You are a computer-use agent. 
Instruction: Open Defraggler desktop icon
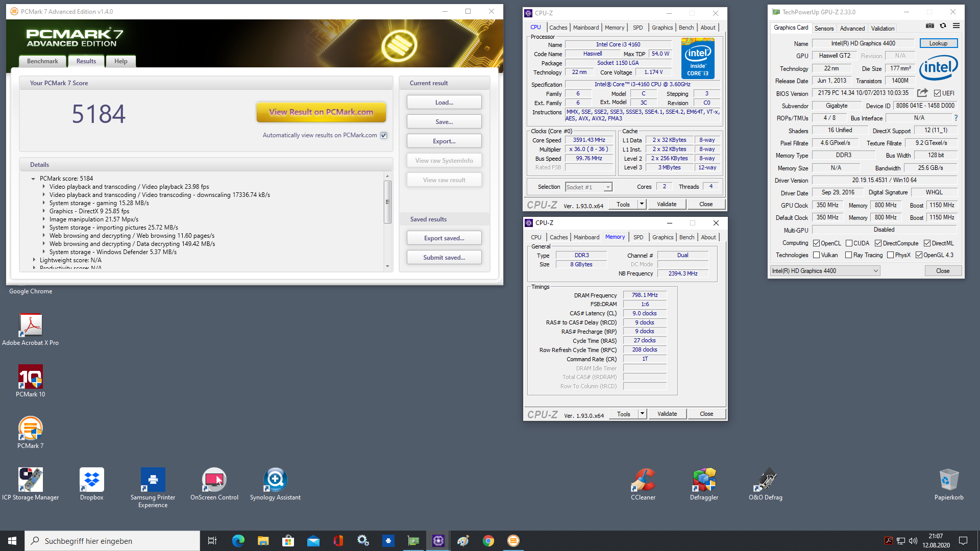(704, 484)
